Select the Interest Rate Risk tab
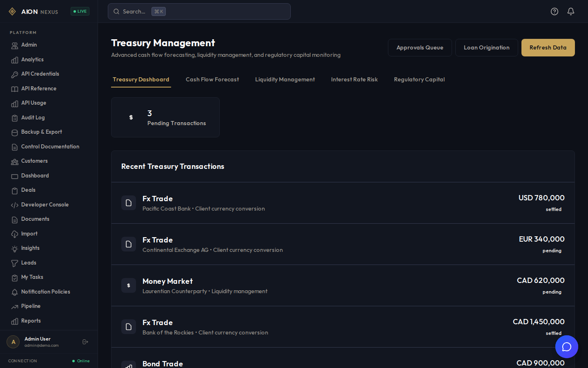Viewport: 588px width, 368px height. [x=354, y=79]
